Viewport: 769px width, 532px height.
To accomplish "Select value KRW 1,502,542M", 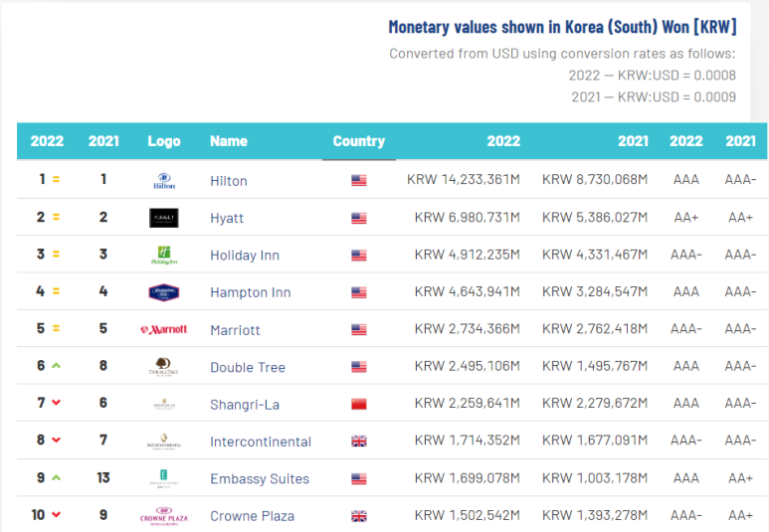I will pyautogui.click(x=468, y=515).
